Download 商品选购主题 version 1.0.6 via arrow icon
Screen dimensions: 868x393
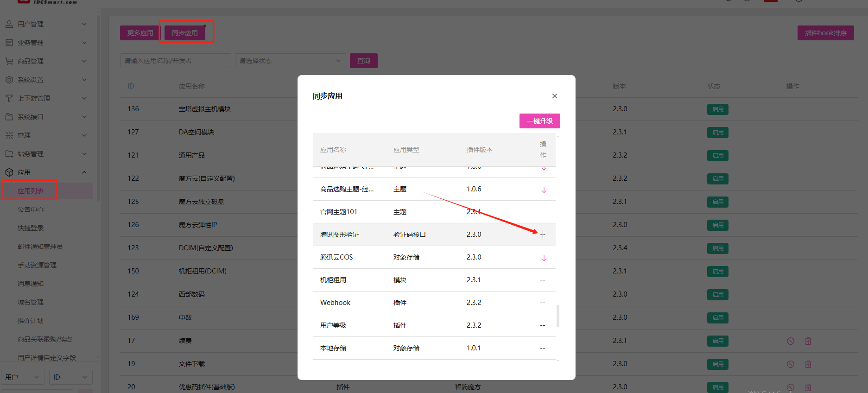(544, 190)
